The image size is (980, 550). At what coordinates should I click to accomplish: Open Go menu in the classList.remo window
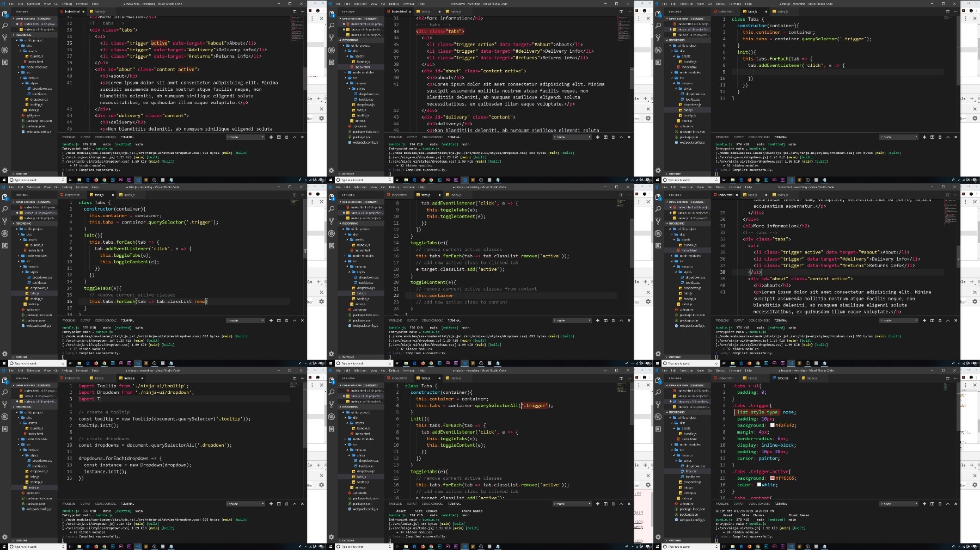[x=56, y=187]
